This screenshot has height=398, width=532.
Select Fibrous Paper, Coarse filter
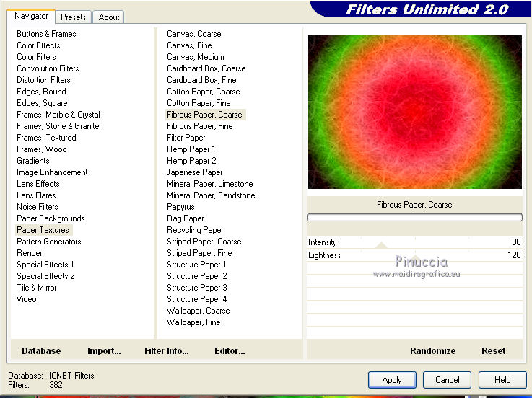[204, 115]
